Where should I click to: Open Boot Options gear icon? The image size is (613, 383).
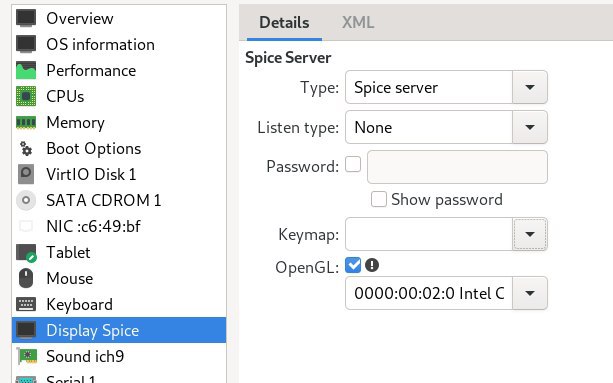[x=26, y=149]
